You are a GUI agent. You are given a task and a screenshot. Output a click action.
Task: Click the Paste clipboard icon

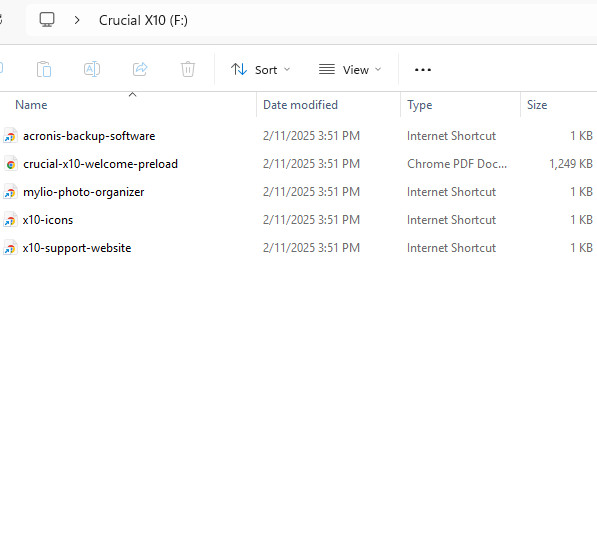click(44, 69)
